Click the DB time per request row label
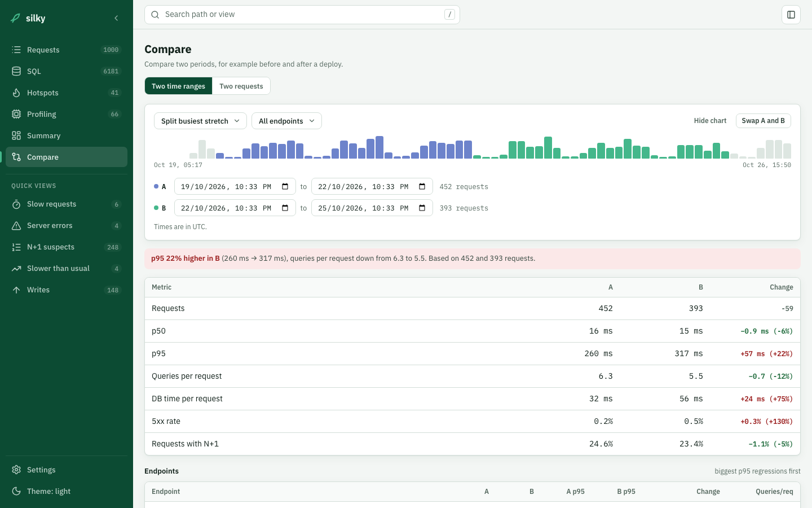The image size is (812, 508). 187,398
